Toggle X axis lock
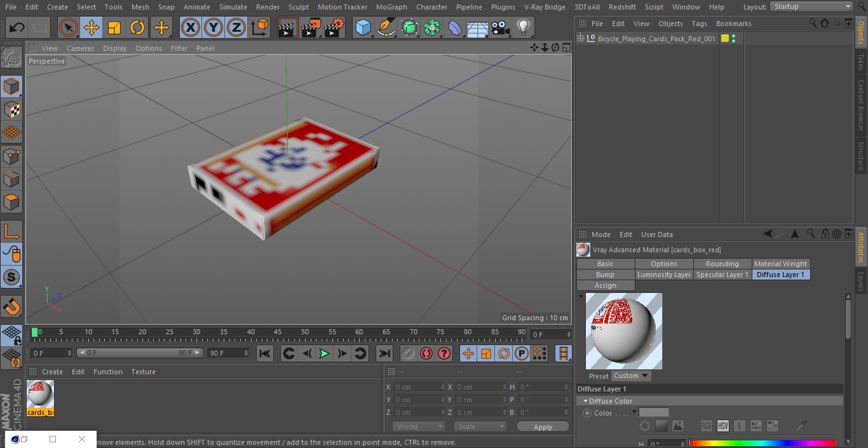868x448 pixels. 190,28
